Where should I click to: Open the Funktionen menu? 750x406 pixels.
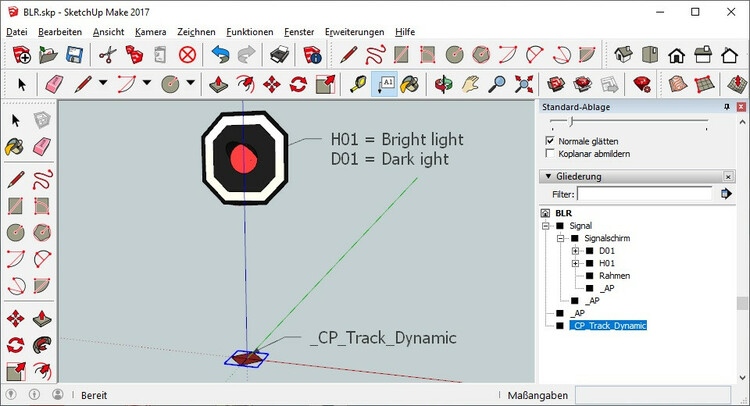250,32
